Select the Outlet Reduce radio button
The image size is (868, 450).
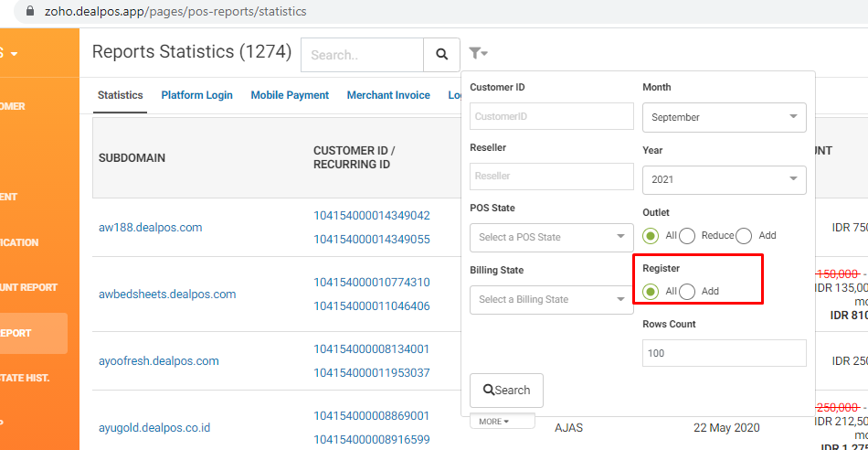coord(688,236)
